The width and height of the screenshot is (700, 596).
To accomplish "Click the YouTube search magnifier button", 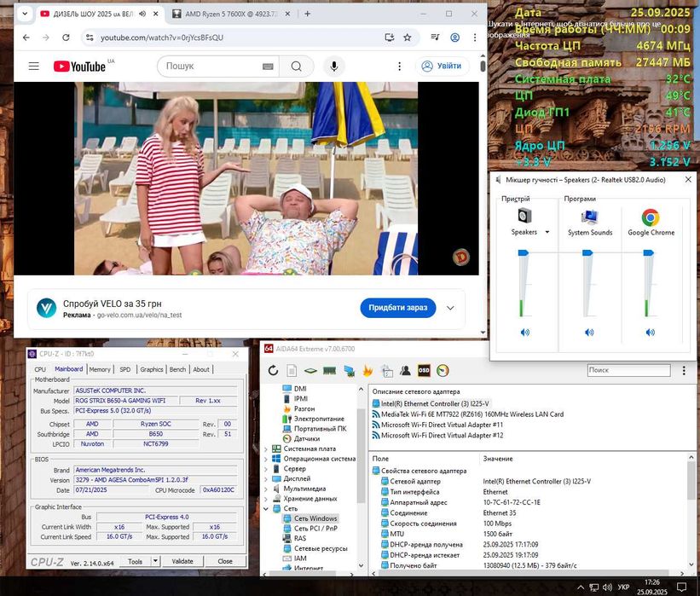I will coord(296,66).
